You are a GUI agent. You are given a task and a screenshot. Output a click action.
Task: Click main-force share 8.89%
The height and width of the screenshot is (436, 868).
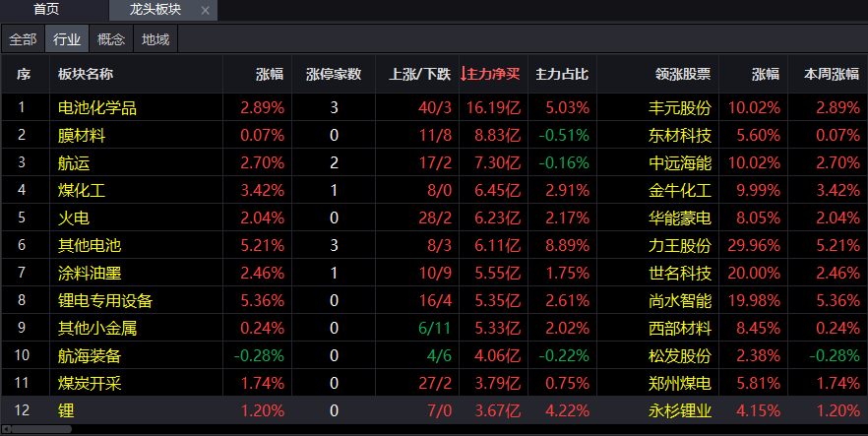point(568,245)
